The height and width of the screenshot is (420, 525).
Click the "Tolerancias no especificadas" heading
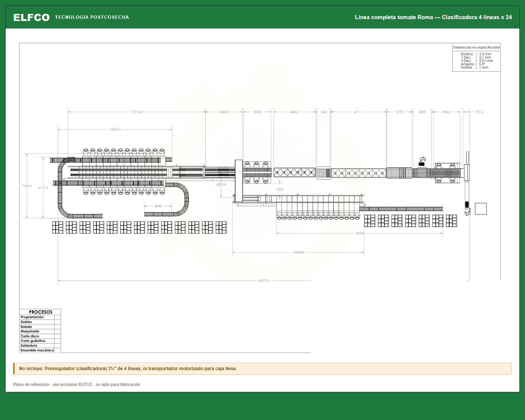[477, 47]
